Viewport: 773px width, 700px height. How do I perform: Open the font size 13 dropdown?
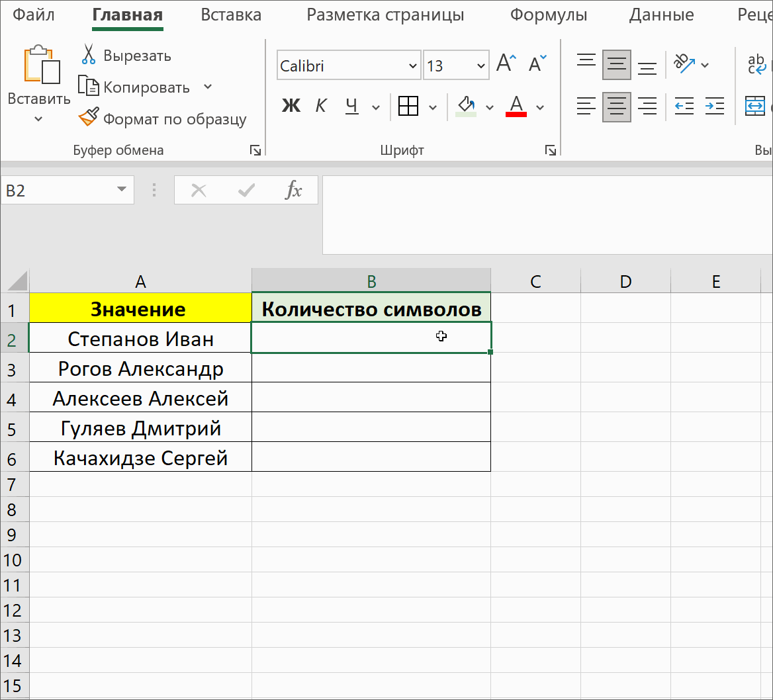[x=481, y=66]
